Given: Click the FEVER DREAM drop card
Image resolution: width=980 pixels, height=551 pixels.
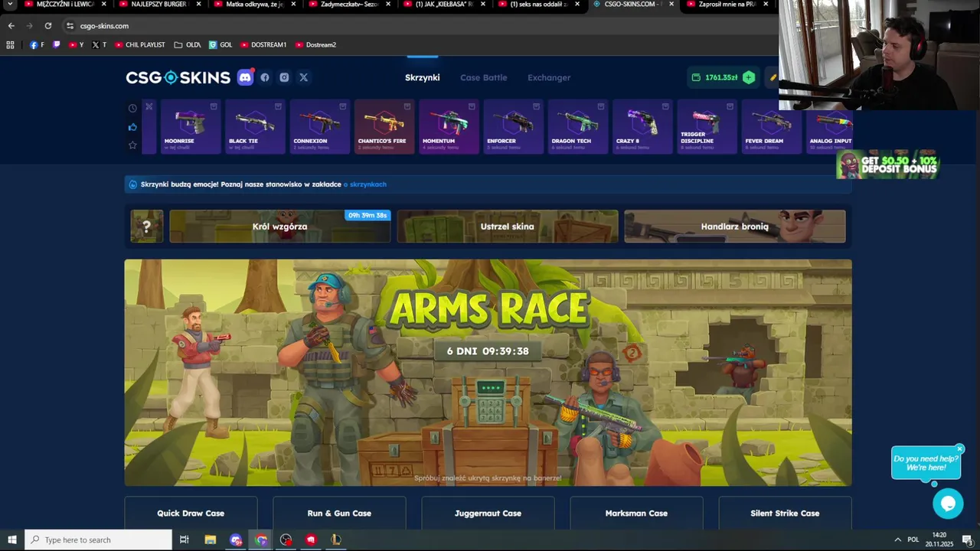Looking at the screenshot, I should click(x=772, y=126).
